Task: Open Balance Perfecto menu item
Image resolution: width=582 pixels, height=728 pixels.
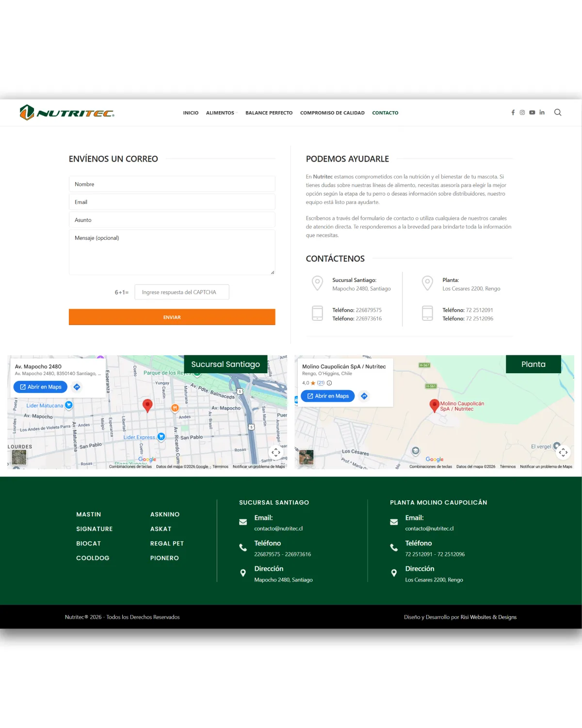Action: coord(269,113)
